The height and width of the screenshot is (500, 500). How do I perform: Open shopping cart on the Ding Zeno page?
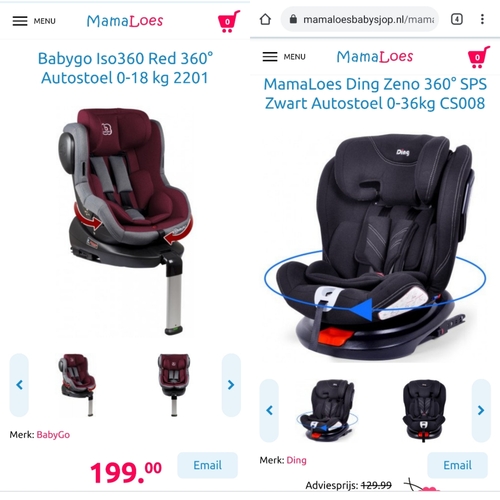coord(479,57)
